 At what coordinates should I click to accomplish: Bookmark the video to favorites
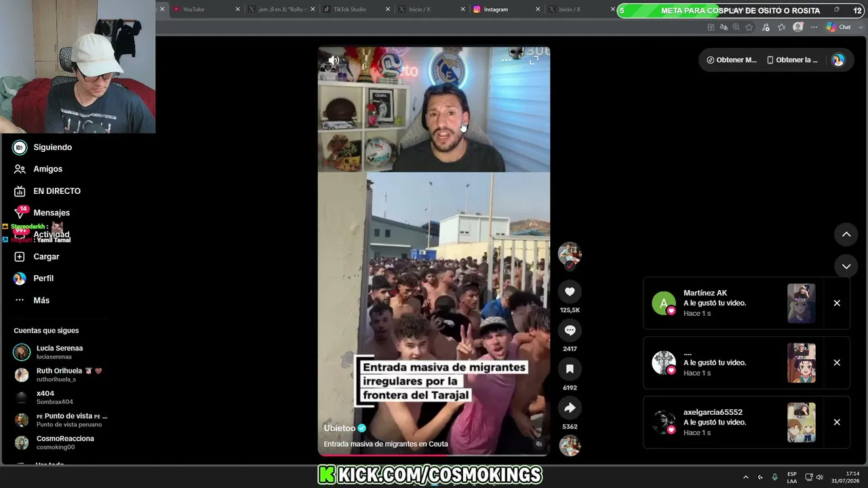(x=570, y=369)
